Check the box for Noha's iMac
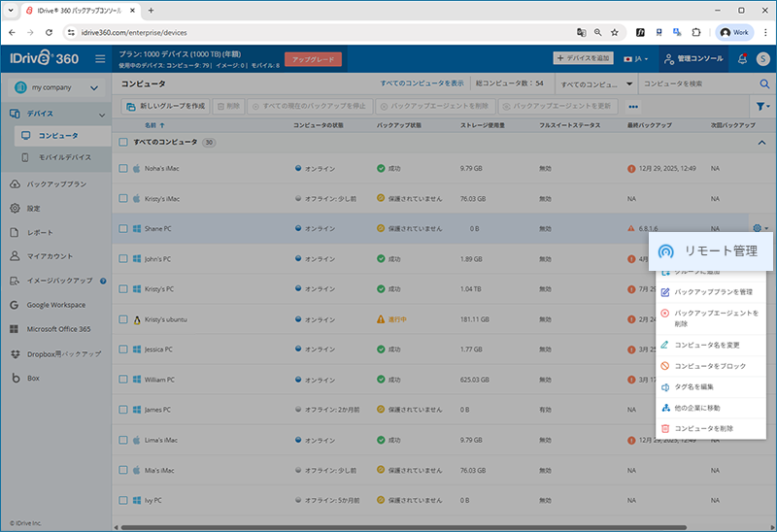 [x=123, y=168]
